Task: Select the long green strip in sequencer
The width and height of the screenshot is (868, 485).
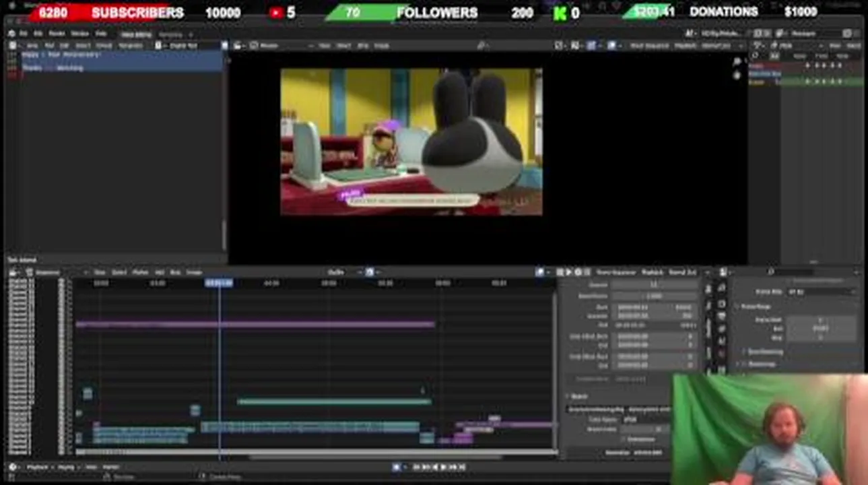Action: coord(334,402)
